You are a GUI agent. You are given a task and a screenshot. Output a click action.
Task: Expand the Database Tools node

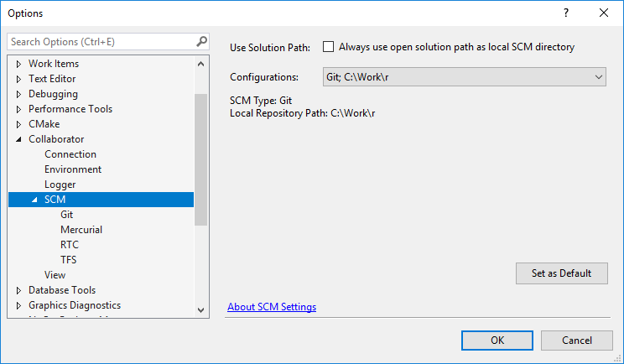coord(18,290)
